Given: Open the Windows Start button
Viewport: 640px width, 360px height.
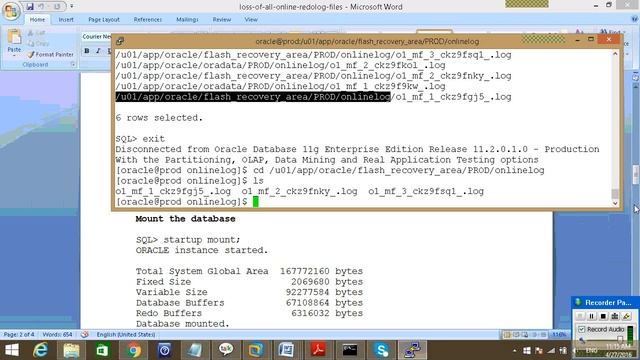Looking at the screenshot, I should (x=11, y=350).
